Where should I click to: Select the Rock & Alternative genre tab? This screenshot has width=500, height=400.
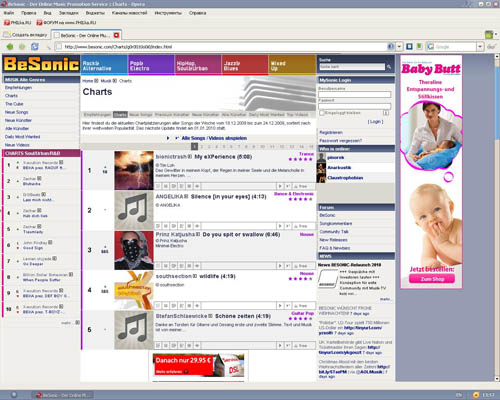(104, 65)
